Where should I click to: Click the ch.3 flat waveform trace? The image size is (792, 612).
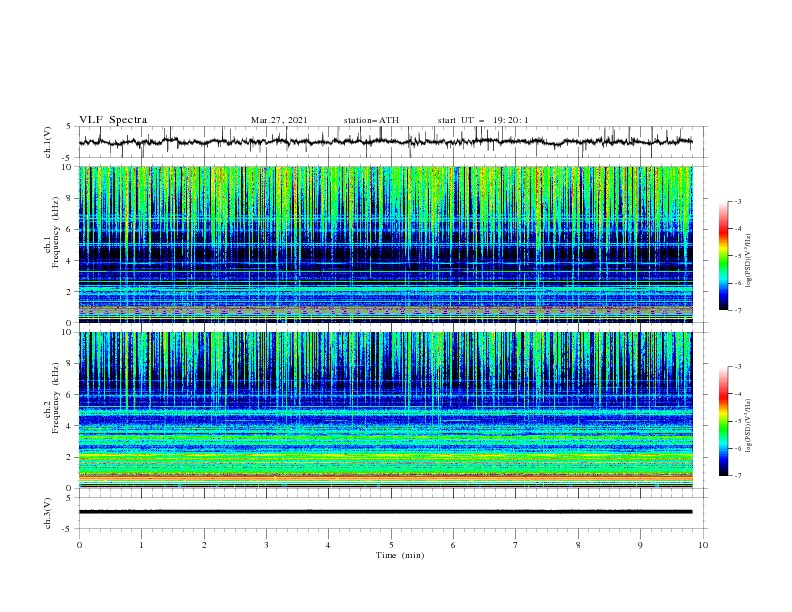(x=385, y=512)
